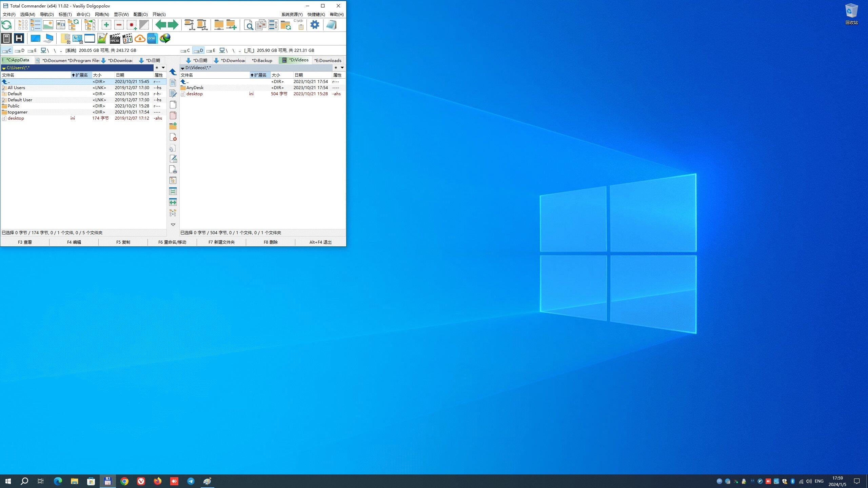Image resolution: width=868 pixels, height=488 pixels.
Task: Click the synchronize directories folder icon
Action: [285, 25]
